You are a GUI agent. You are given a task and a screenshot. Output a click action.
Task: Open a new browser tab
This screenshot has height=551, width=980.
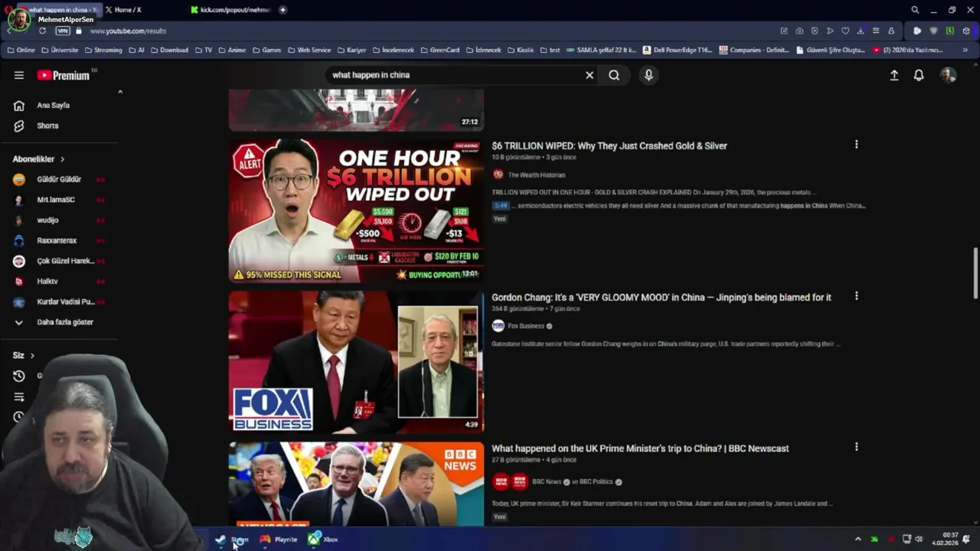283,10
